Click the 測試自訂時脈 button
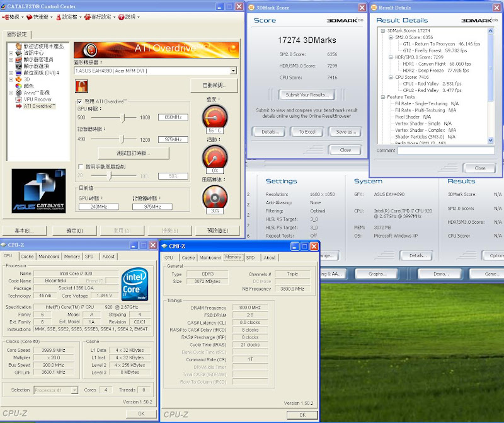 pos(134,153)
